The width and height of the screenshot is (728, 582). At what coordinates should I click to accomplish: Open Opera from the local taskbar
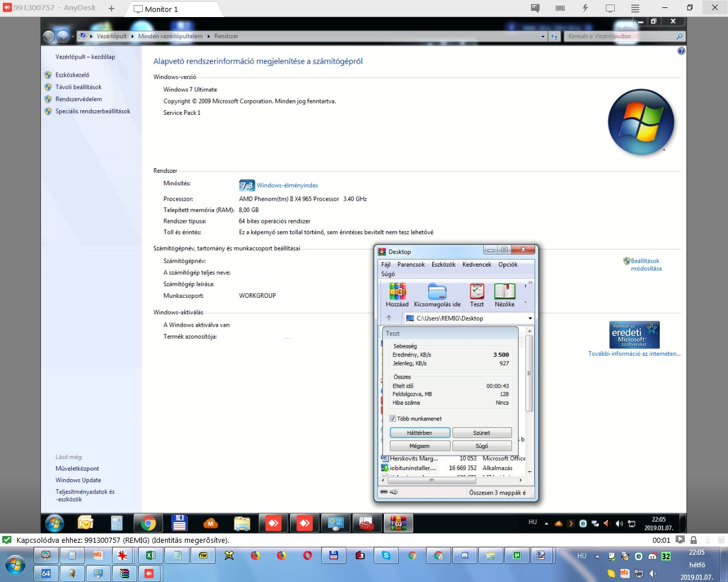[x=308, y=555]
